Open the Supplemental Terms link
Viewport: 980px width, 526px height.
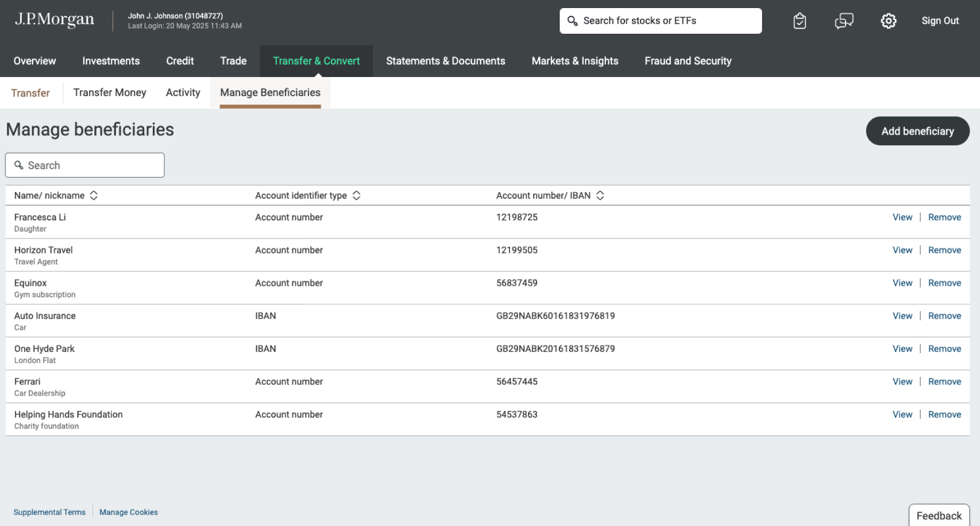[x=49, y=512]
